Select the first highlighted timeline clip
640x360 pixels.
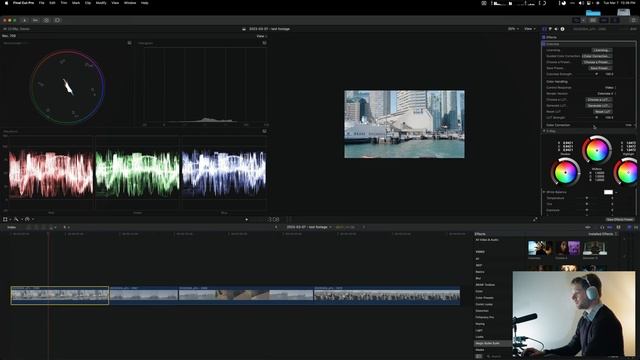tap(60, 295)
